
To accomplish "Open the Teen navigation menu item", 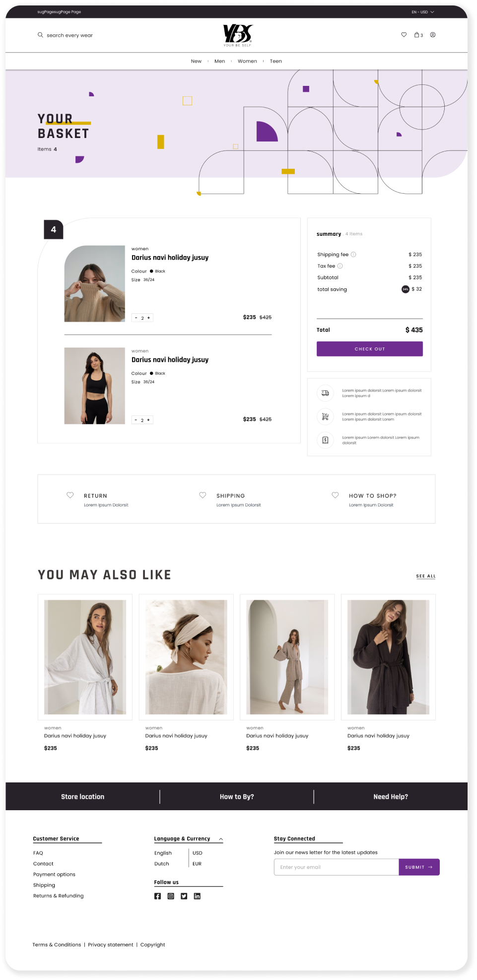I will point(276,61).
